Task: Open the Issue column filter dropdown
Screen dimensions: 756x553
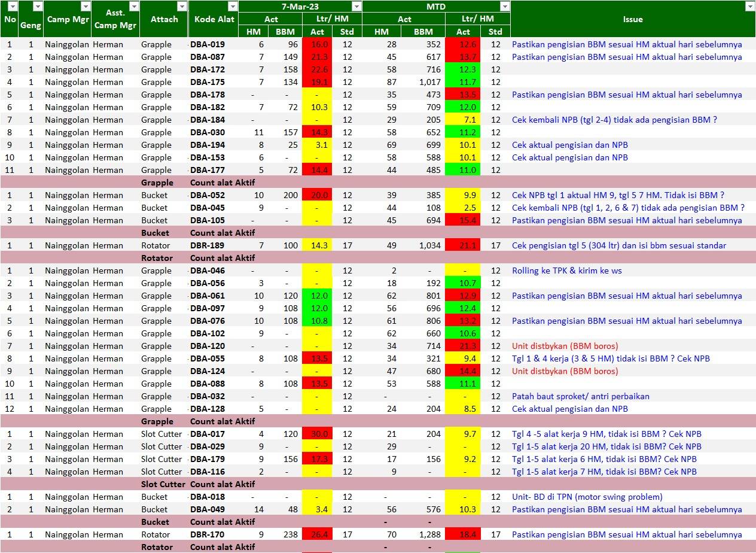Action: [x=750, y=7]
